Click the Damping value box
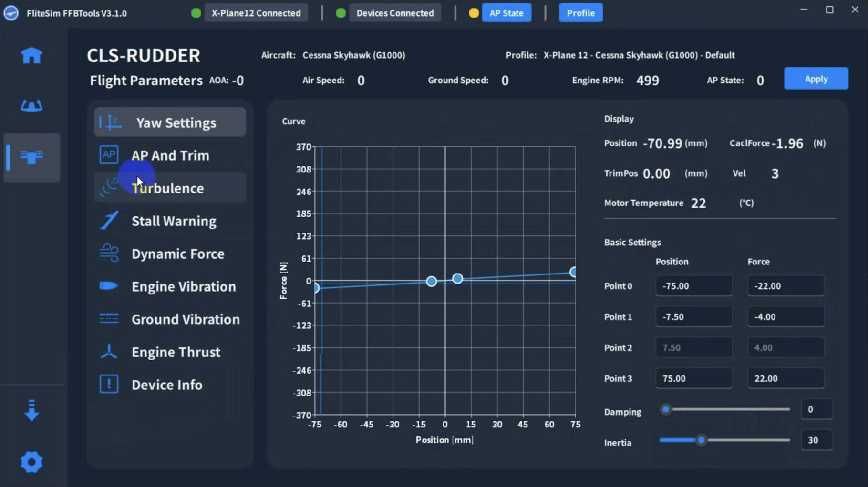 816,409
